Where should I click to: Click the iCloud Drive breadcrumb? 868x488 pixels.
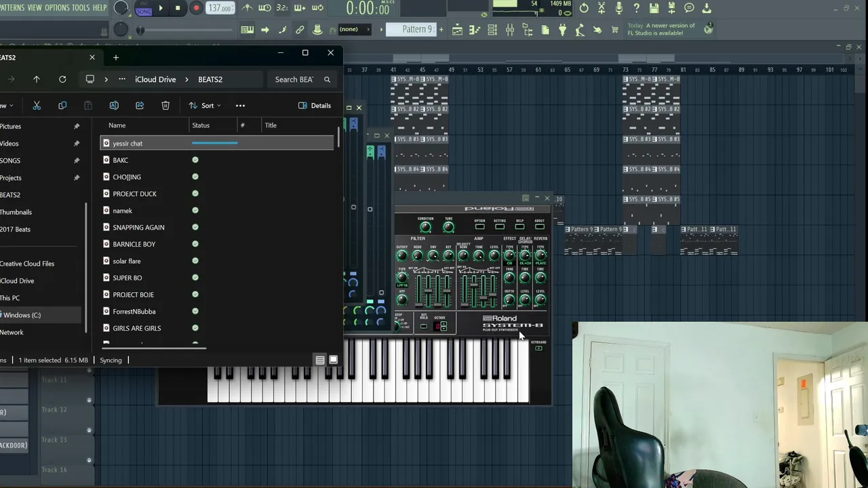(x=155, y=79)
